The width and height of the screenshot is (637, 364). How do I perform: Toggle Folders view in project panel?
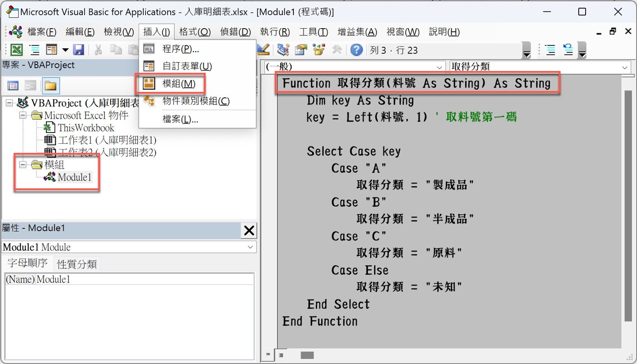coord(50,85)
